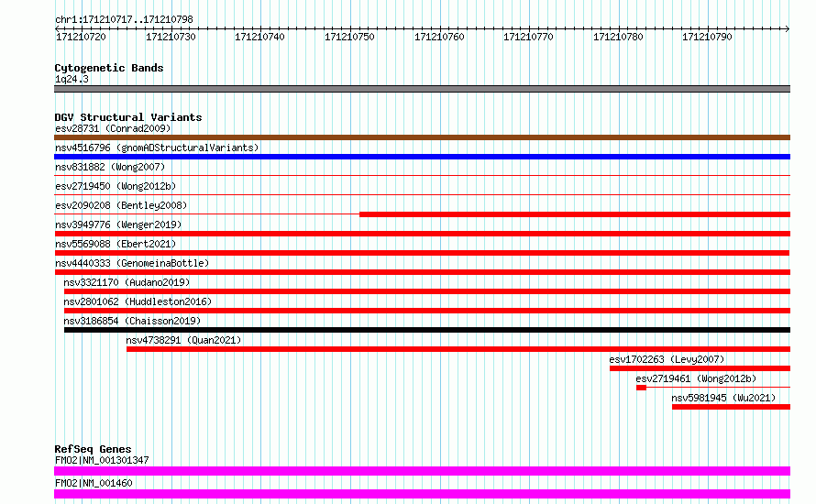The image size is (816, 504).
Task: Click the esv2719461 (Wong2012b) label
Action: click(x=696, y=378)
